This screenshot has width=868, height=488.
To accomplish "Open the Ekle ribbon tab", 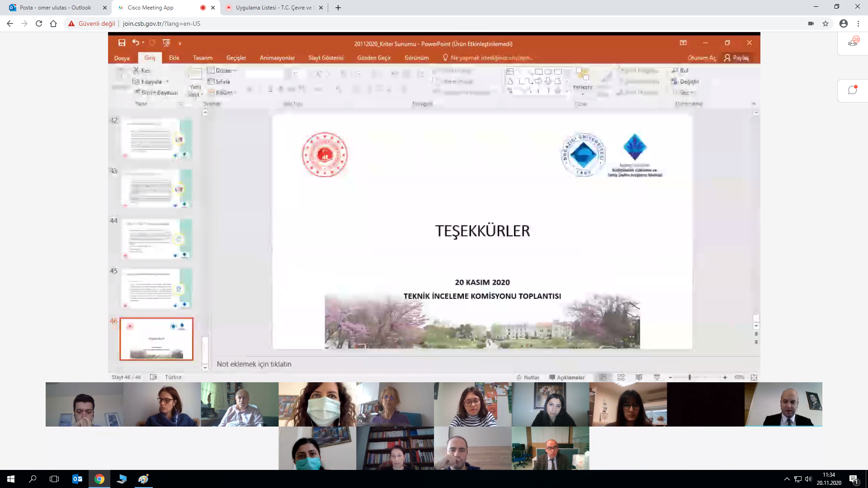I will 175,58.
